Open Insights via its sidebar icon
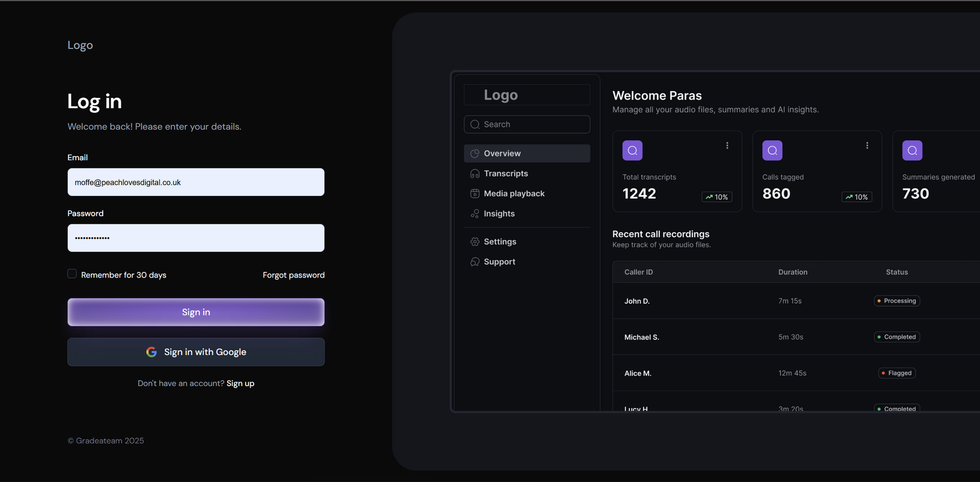This screenshot has height=482, width=980. tap(474, 213)
